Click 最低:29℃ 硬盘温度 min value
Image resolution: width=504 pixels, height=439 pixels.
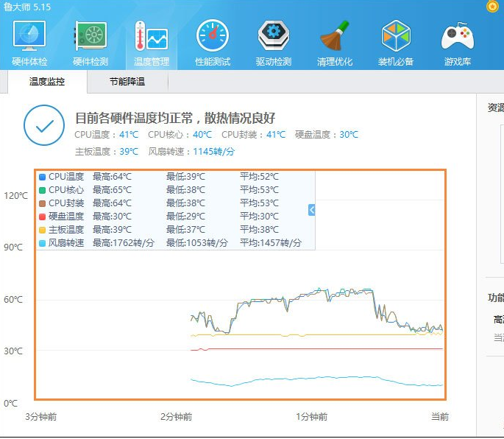coord(185,217)
